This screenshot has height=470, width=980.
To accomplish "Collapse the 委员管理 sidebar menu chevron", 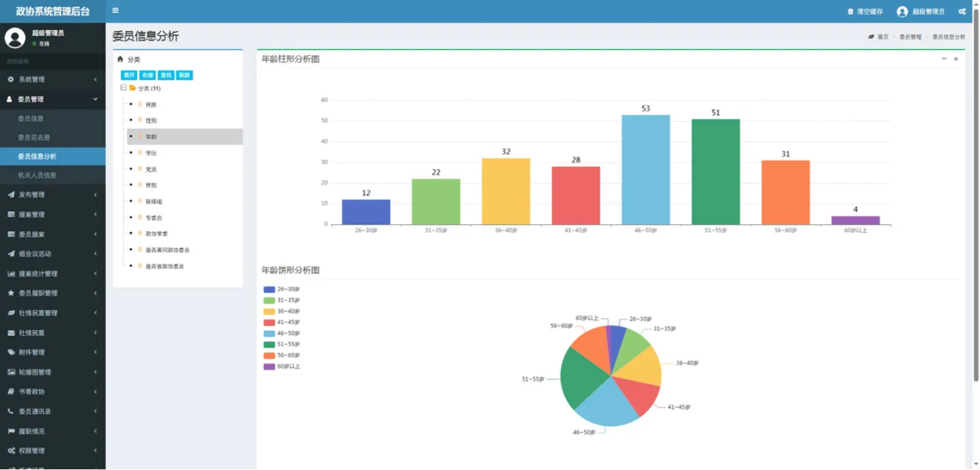I will coord(95,99).
